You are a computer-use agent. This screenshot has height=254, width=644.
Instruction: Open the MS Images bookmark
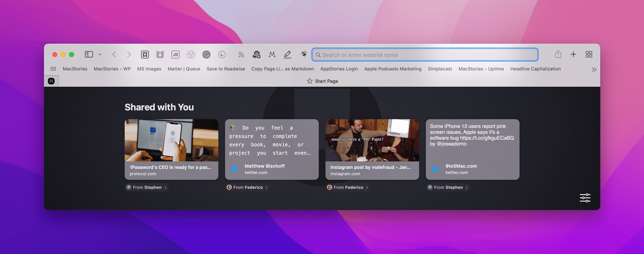point(149,69)
